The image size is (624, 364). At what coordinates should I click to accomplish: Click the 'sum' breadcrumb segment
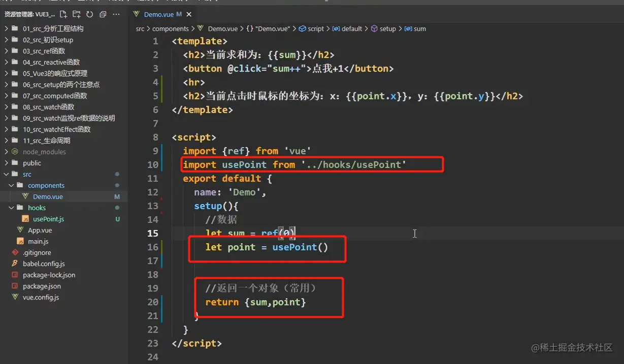coord(420,29)
